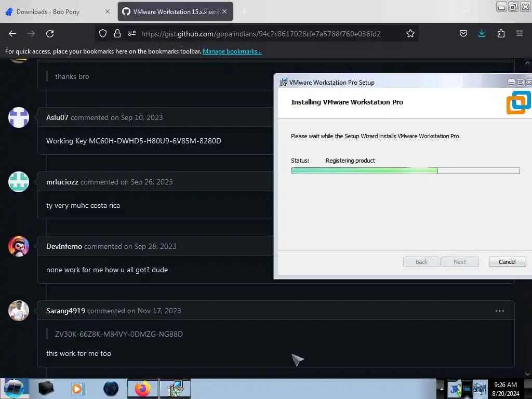Click the key text MC60H-DWHD5-H80U9-6V85M-8280D
The height and width of the screenshot is (399, 532).
(x=155, y=141)
